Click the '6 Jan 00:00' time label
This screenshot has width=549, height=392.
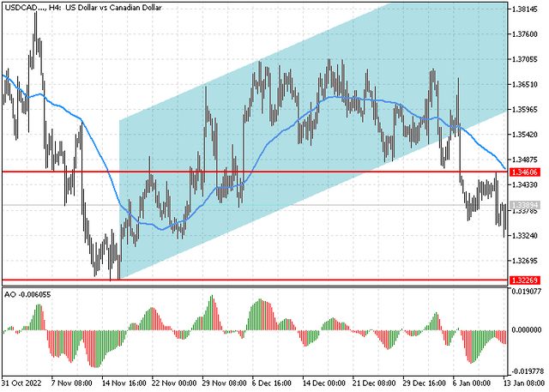tap(471, 383)
